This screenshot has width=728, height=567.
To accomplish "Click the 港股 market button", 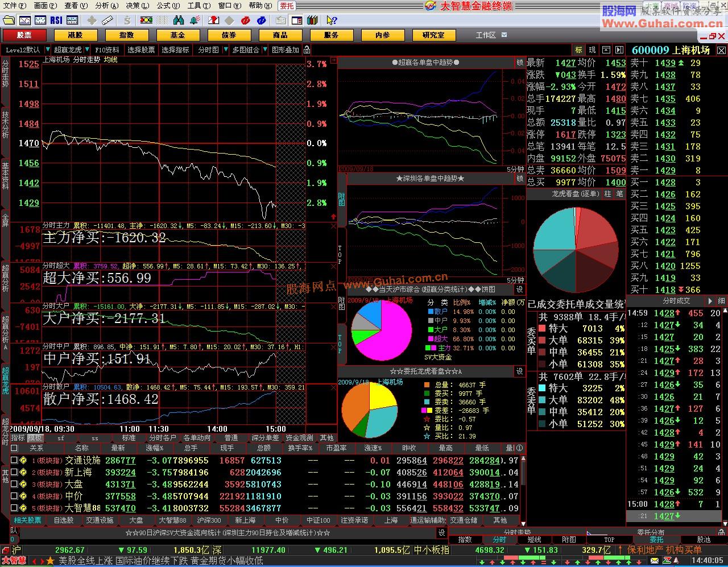I will click(75, 35).
